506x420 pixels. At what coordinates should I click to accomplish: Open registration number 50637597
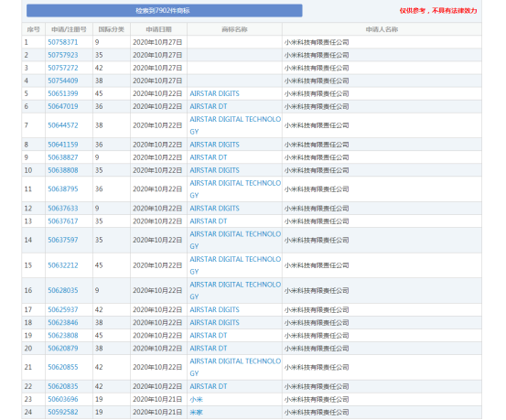tap(63, 240)
